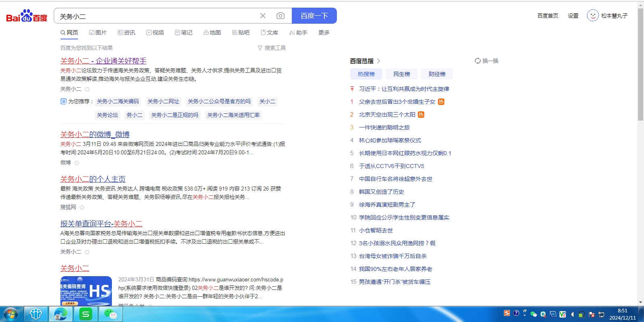This screenshot has height=322, width=644.
Task: Open the WeChat taskbar icon
Action: (111, 314)
